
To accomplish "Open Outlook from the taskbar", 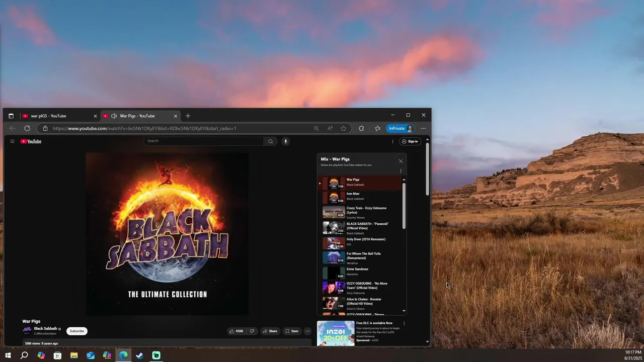I will coord(91,355).
